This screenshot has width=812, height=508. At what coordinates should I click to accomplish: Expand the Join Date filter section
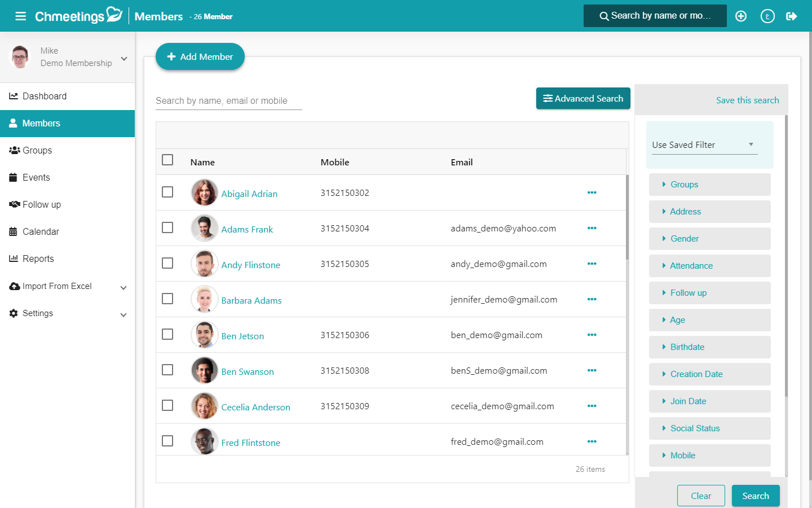[x=709, y=401]
